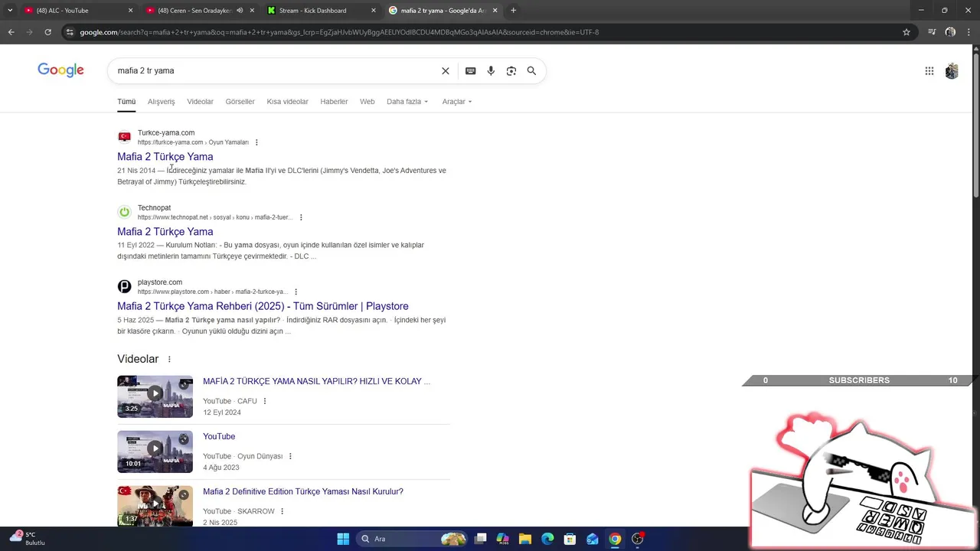View site information in the address bar
Screen dimensions: 980x551
[70, 32]
